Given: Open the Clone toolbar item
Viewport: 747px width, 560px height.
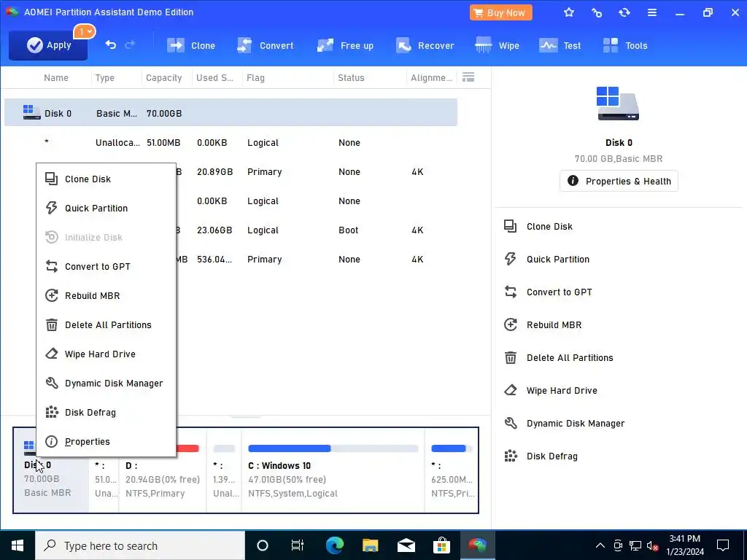Looking at the screenshot, I should (x=190, y=46).
